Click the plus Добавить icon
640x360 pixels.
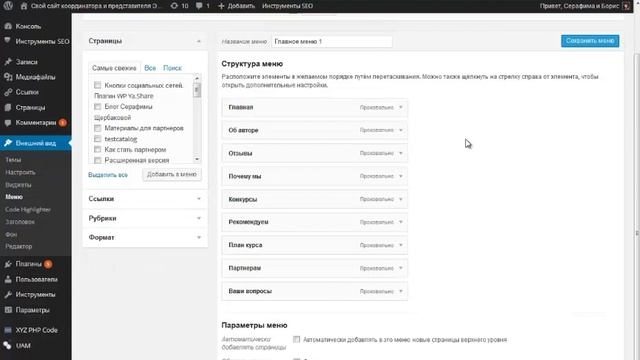click(221, 6)
